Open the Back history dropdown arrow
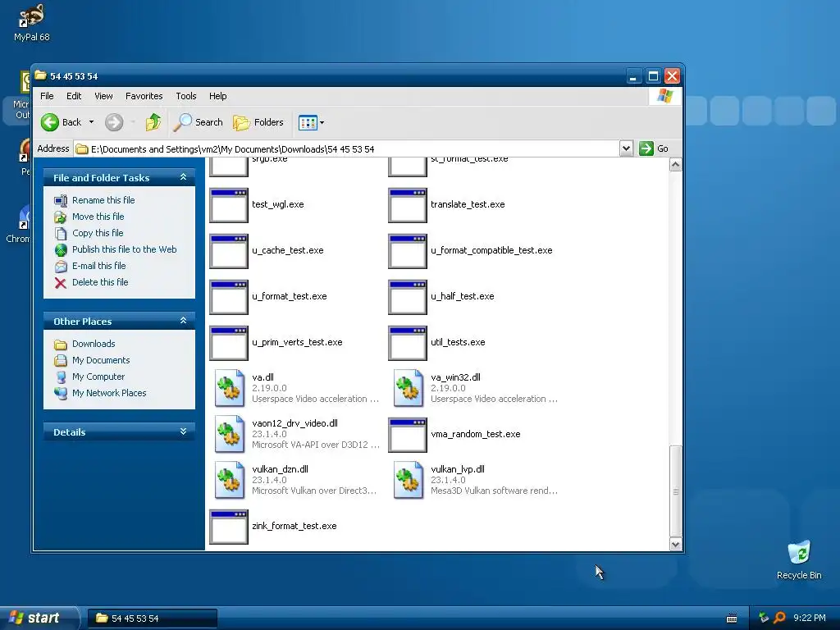This screenshot has height=630, width=840. 91,122
